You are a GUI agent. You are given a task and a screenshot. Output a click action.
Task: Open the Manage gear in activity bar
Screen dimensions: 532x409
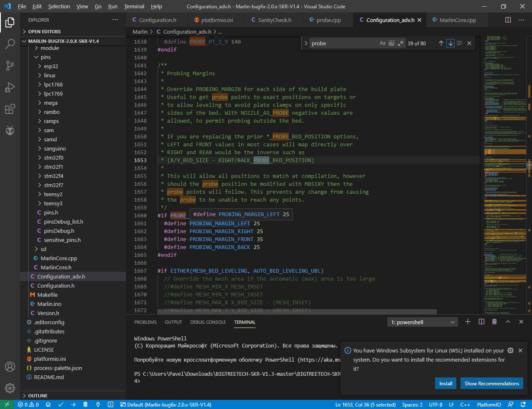click(10, 388)
